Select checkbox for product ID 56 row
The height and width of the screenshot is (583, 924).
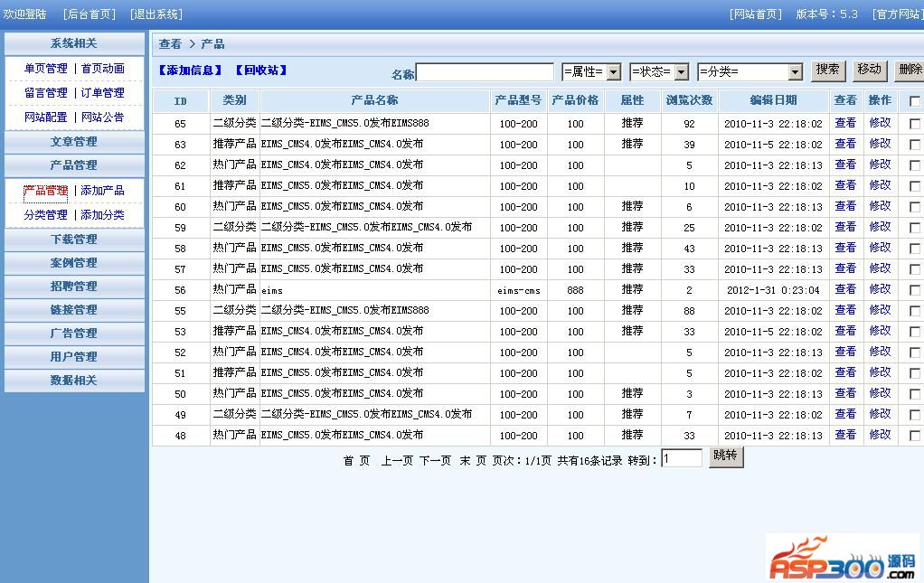point(914,290)
